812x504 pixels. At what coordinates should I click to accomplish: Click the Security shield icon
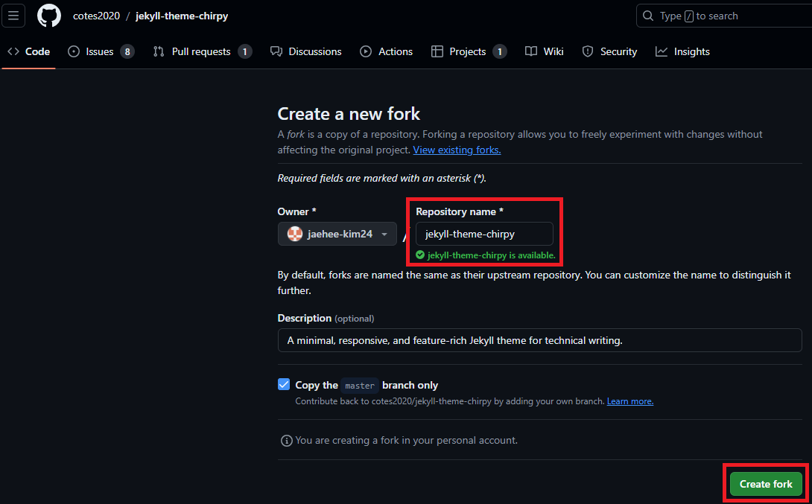(587, 51)
